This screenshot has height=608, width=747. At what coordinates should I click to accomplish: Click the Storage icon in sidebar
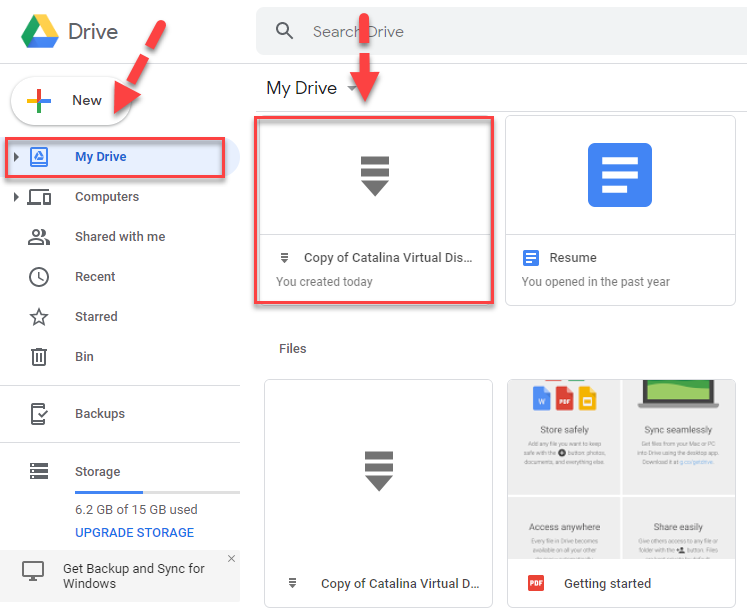[x=39, y=471]
